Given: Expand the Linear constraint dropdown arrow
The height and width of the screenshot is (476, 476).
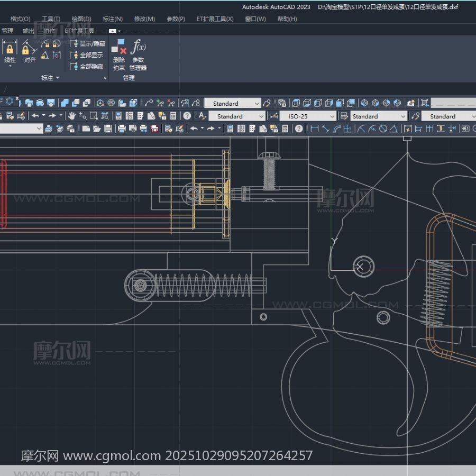Looking at the screenshot, I should coord(10,67).
